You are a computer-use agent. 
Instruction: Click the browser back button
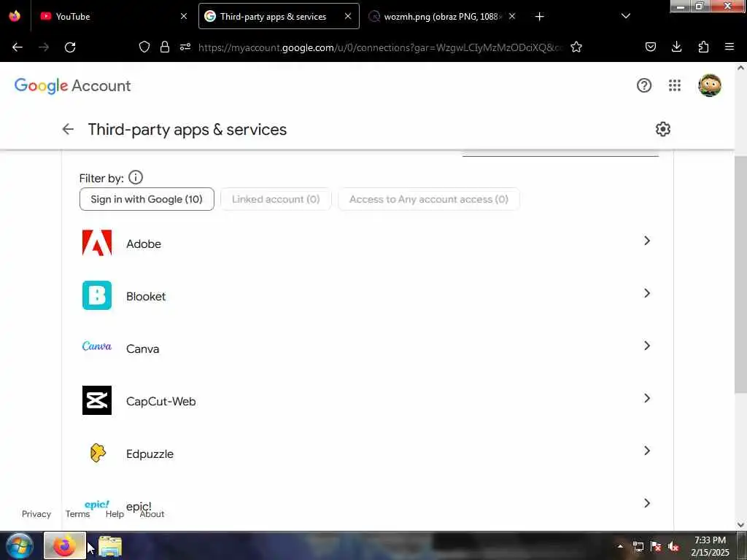tap(18, 47)
